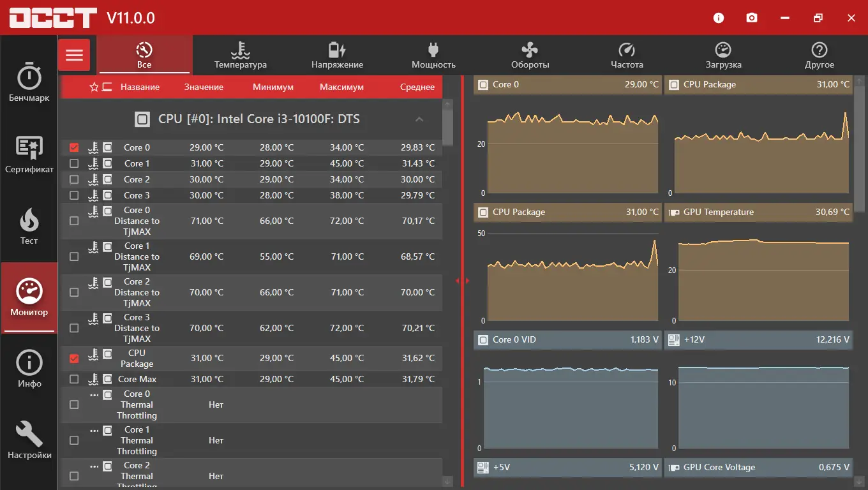The width and height of the screenshot is (868, 490).
Task: Open the Напряжение tab
Action: pos(337,55)
